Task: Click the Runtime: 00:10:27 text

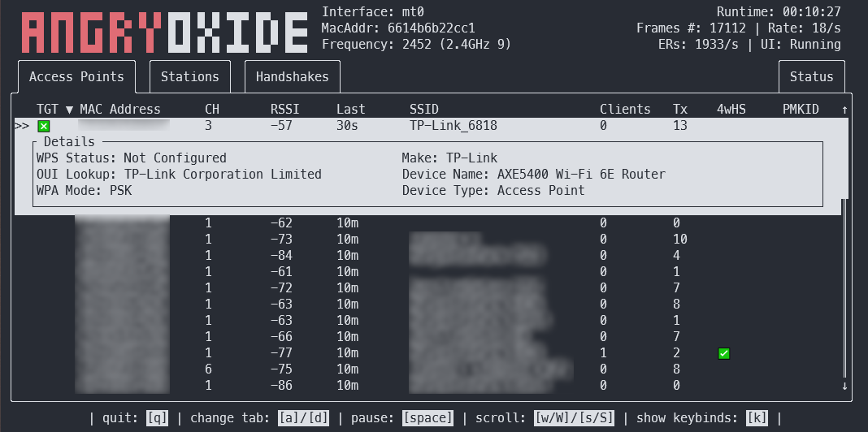Action: pos(779,12)
